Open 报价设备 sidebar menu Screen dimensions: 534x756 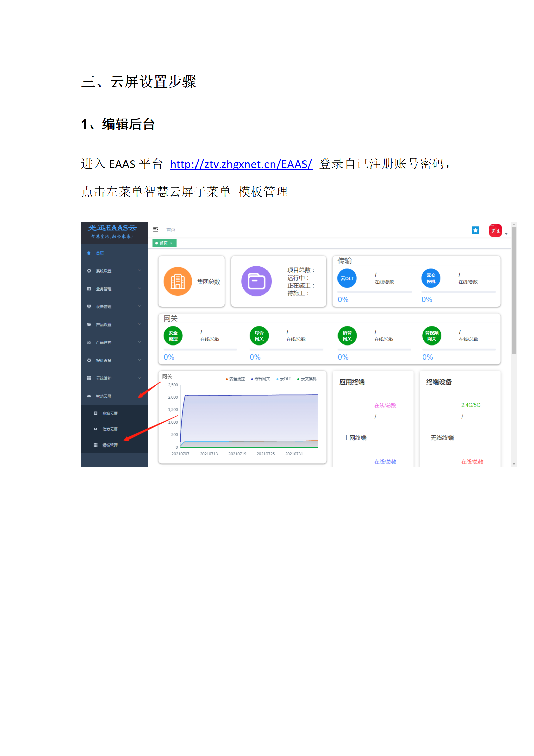pos(114,360)
